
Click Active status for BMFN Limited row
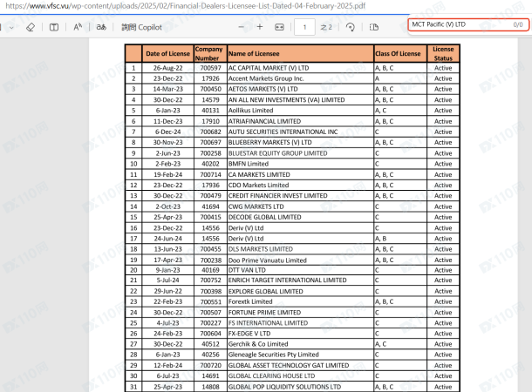(443, 164)
